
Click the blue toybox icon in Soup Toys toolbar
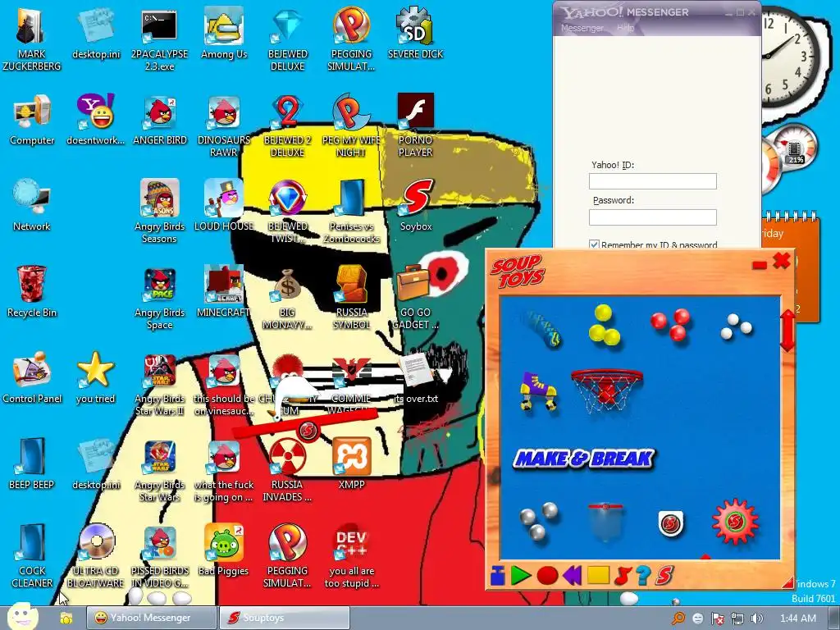point(498,576)
